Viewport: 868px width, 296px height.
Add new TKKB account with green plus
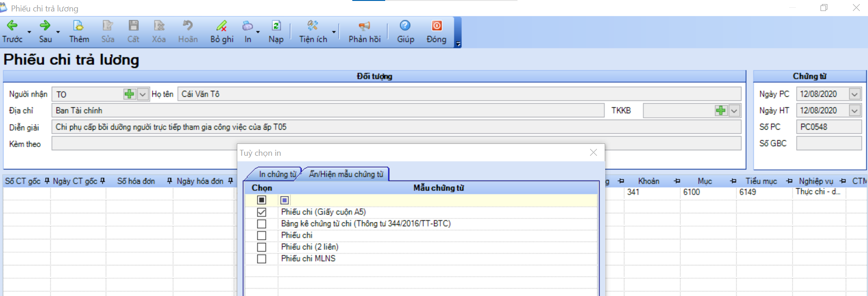[x=721, y=111]
